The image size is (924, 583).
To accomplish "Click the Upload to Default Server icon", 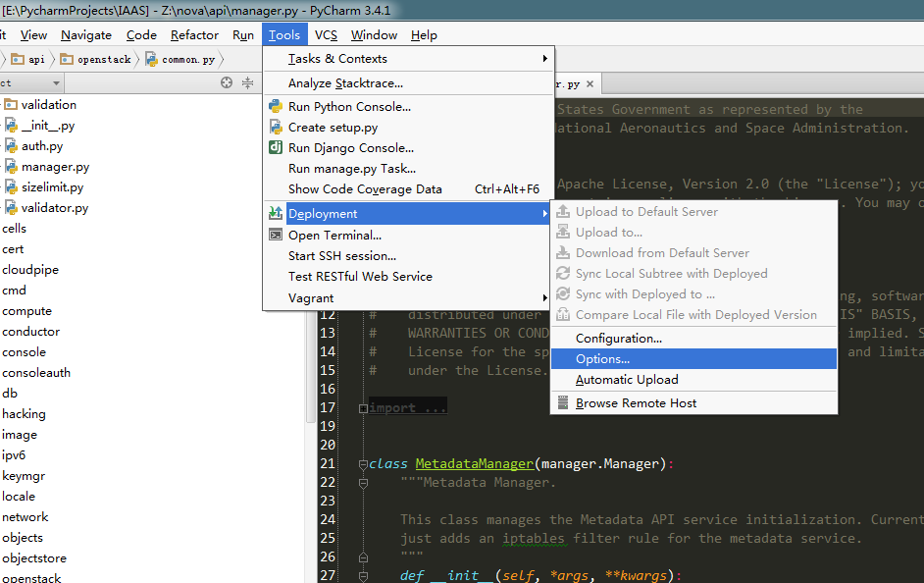I will click(x=563, y=211).
